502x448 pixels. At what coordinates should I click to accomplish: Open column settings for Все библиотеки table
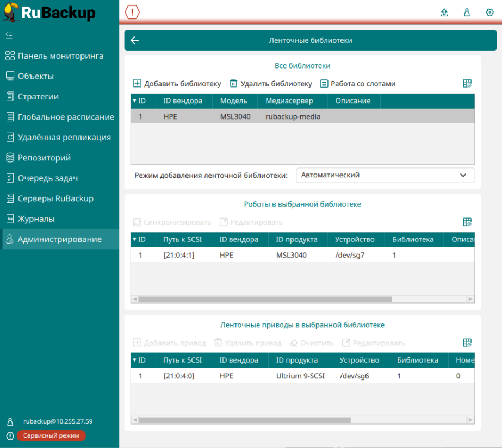coord(467,84)
